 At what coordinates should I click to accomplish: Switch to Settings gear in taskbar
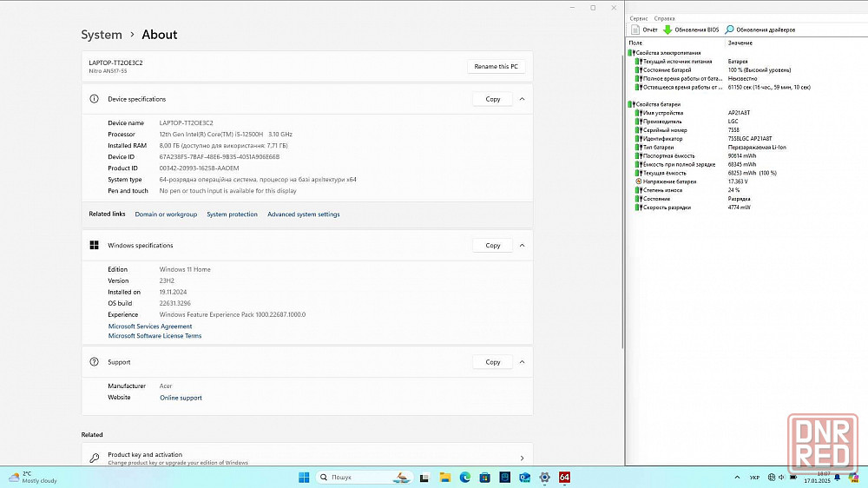(545, 478)
